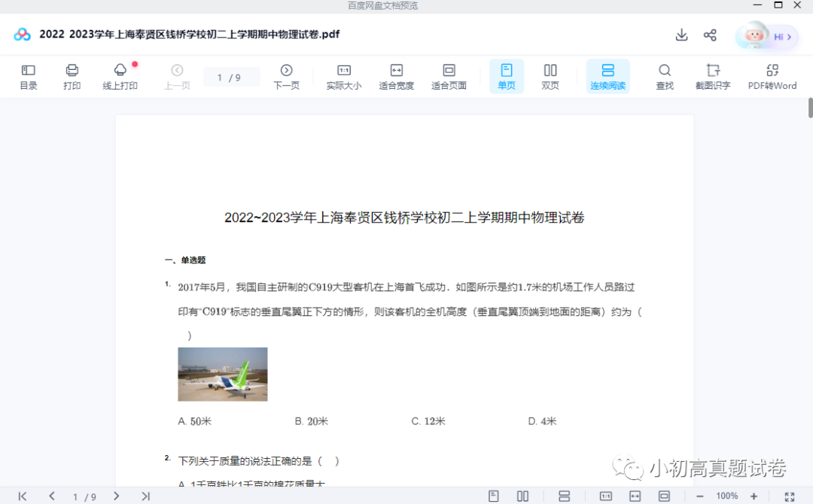Close the document preview window
This screenshot has width=813, height=504.
pos(797,5)
